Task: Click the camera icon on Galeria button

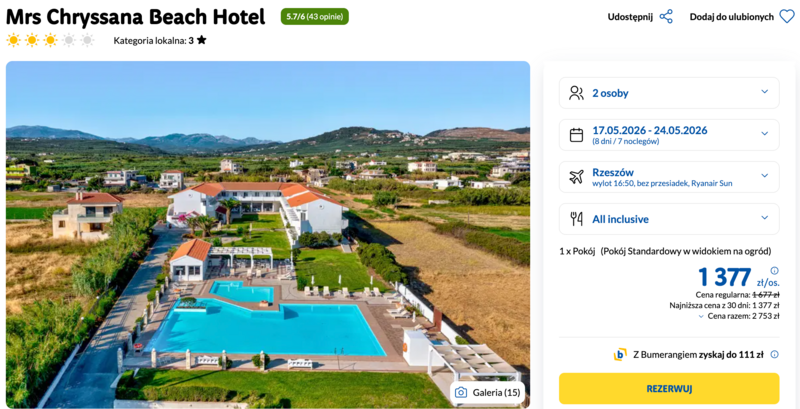Action: click(x=461, y=393)
